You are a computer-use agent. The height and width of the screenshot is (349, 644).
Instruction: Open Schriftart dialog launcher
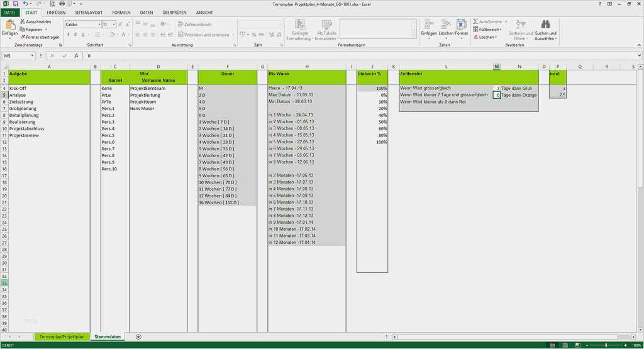(x=130, y=45)
